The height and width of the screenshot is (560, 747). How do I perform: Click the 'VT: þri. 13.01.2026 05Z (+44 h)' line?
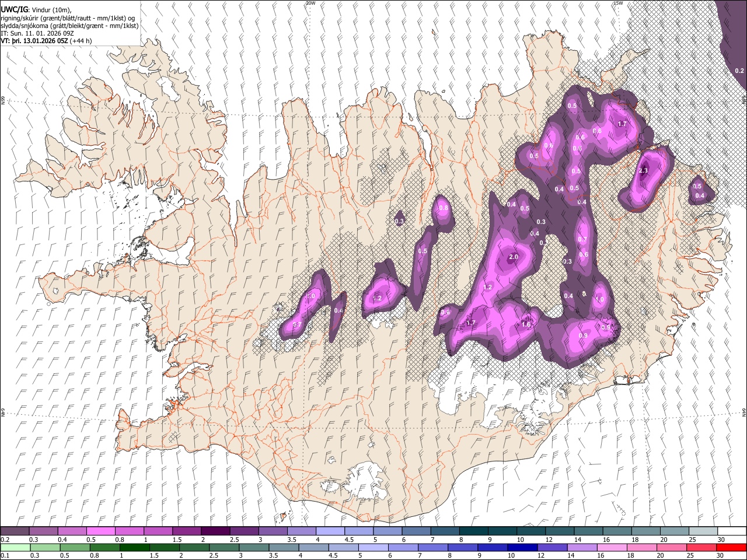coord(46,41)
